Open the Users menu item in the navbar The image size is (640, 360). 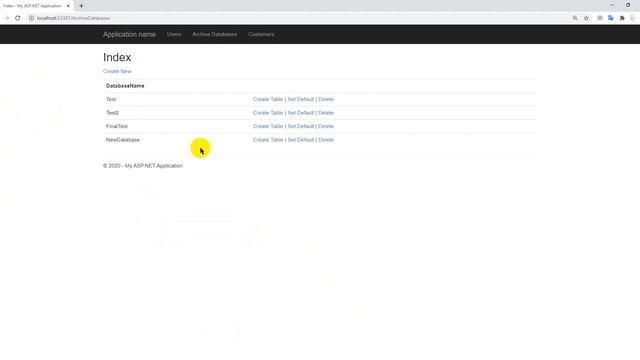(x=174, y=34)
